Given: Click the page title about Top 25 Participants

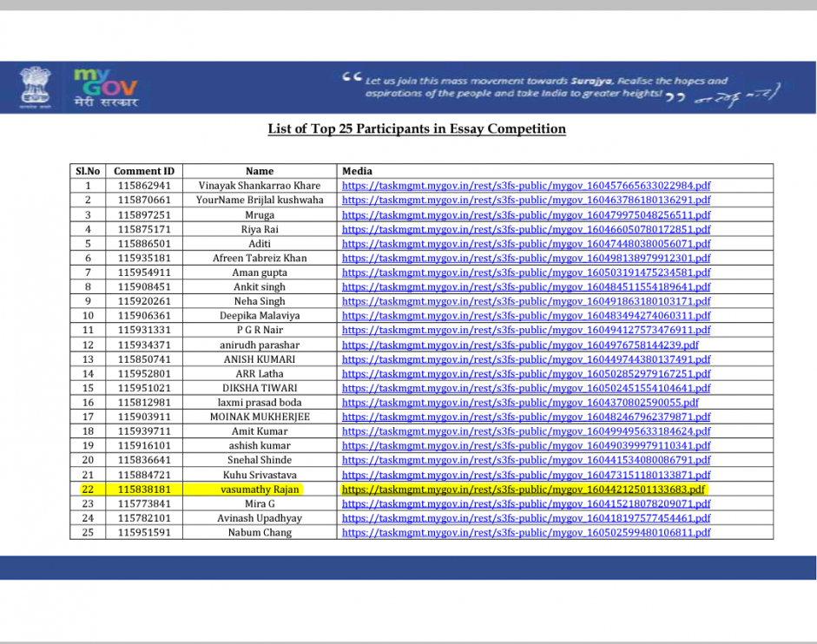Looking at the screenshot, I should [416, 129].
